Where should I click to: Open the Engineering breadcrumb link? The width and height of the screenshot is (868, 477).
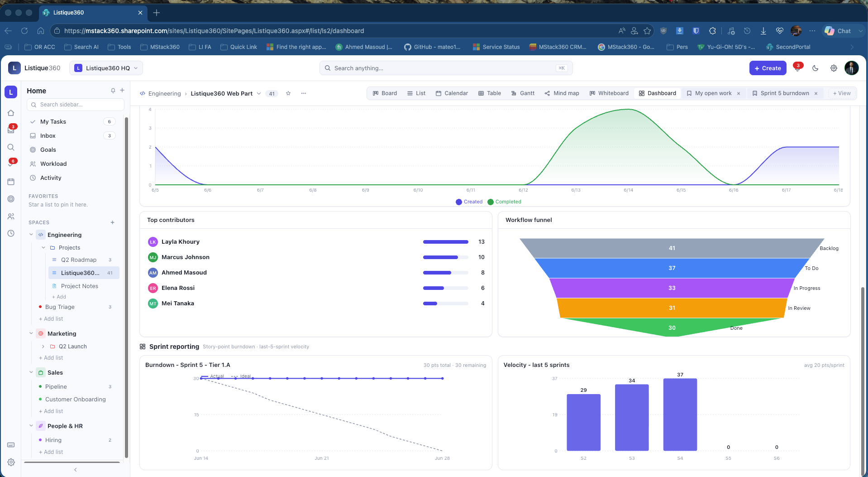(x=165, y=94)
